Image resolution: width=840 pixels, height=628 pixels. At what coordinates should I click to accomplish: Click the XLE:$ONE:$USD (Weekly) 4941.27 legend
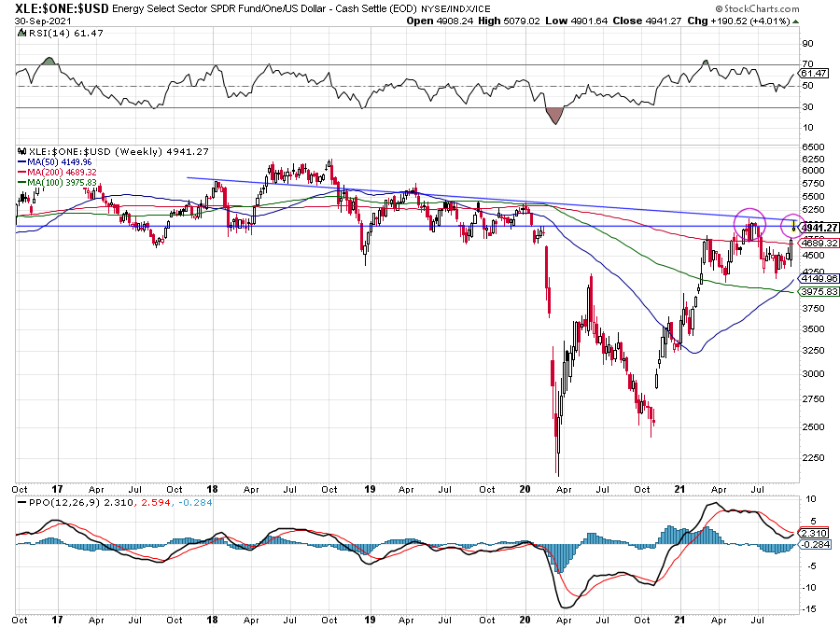(119, 151)
